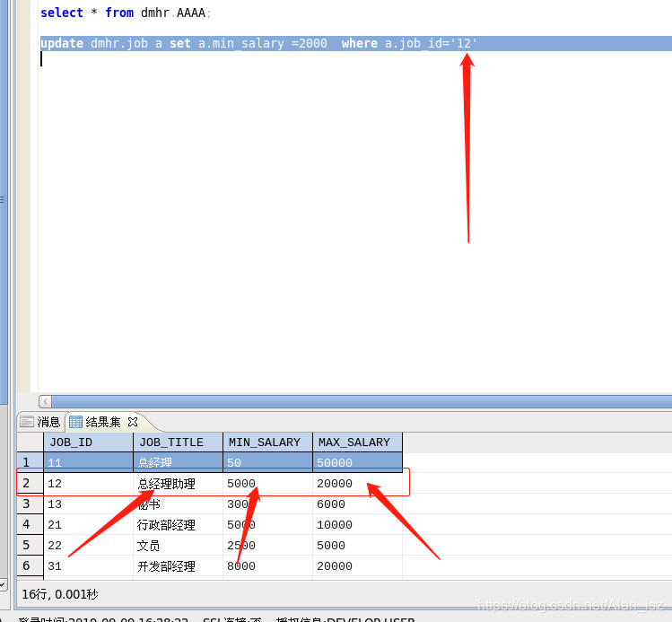Select row header number 1
The width and height of the screenshot is (672, 622).
[30, 462]
